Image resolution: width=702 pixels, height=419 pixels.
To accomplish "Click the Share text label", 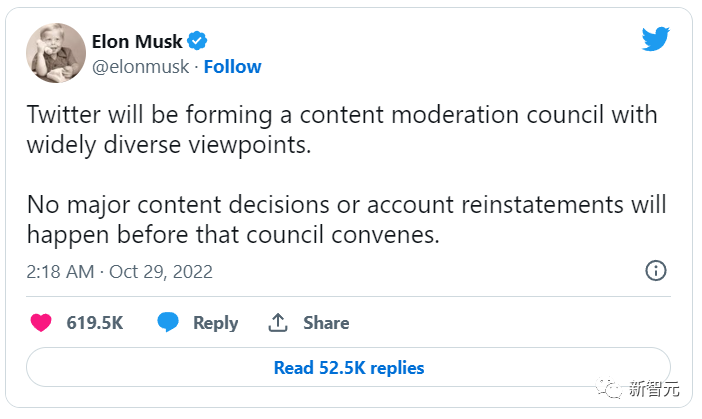I will tap(326, 323).
